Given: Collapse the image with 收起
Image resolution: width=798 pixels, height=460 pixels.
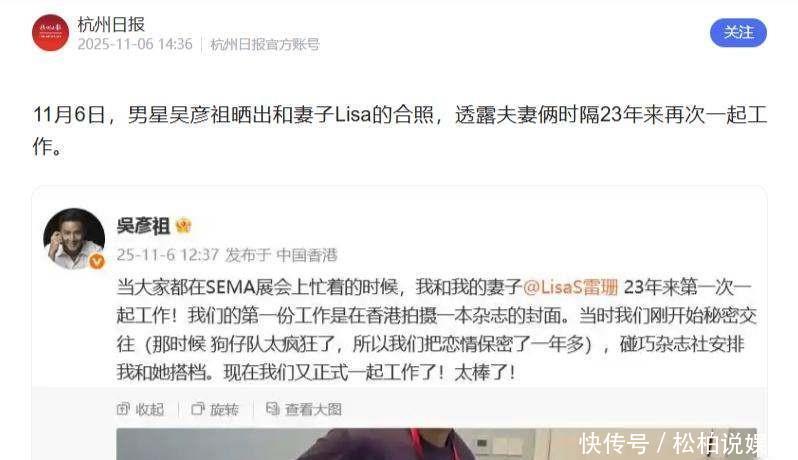Looking at the screenshot, I should pos(140,409).
